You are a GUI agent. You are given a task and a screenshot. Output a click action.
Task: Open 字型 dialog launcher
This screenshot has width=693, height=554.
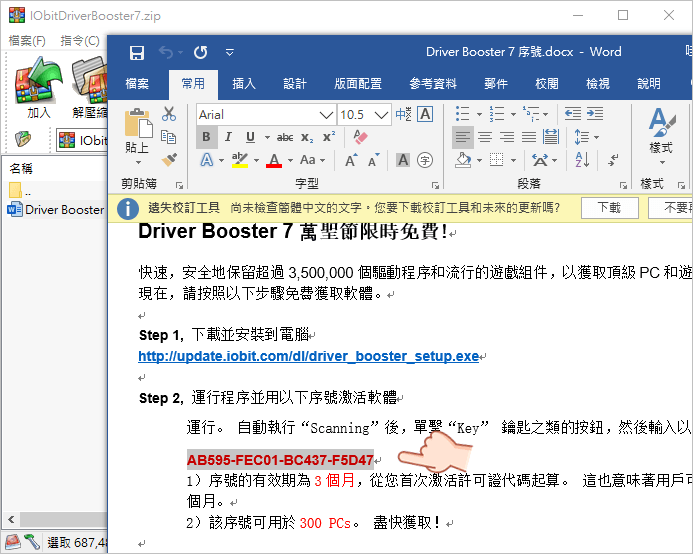point(435,186)
